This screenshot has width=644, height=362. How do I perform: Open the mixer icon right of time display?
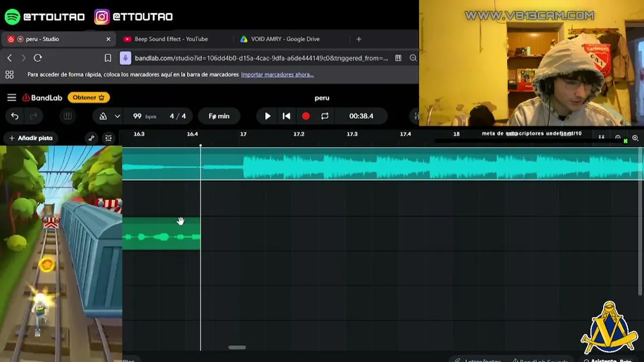[416, 116]
